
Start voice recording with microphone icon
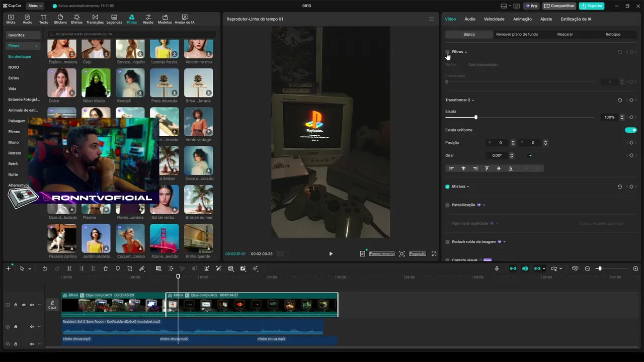[497, 268]
